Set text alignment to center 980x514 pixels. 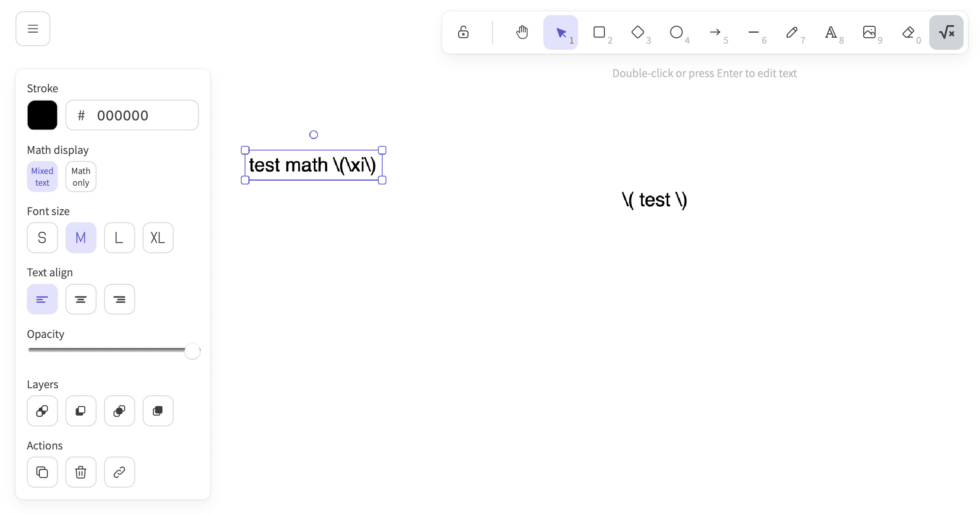pos(81,299)
